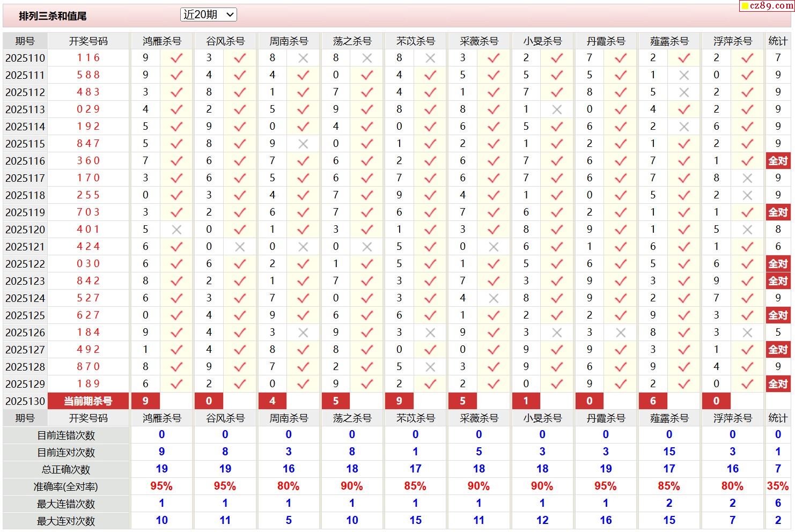
Task: Click the period number 2025121
Action: [x=25, y=247]
